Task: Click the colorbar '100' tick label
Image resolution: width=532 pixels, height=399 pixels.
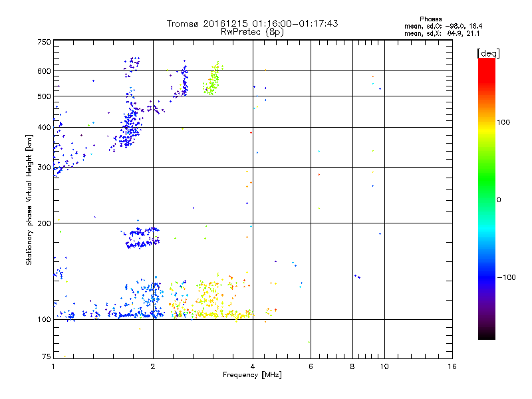Action: (503, 122)
